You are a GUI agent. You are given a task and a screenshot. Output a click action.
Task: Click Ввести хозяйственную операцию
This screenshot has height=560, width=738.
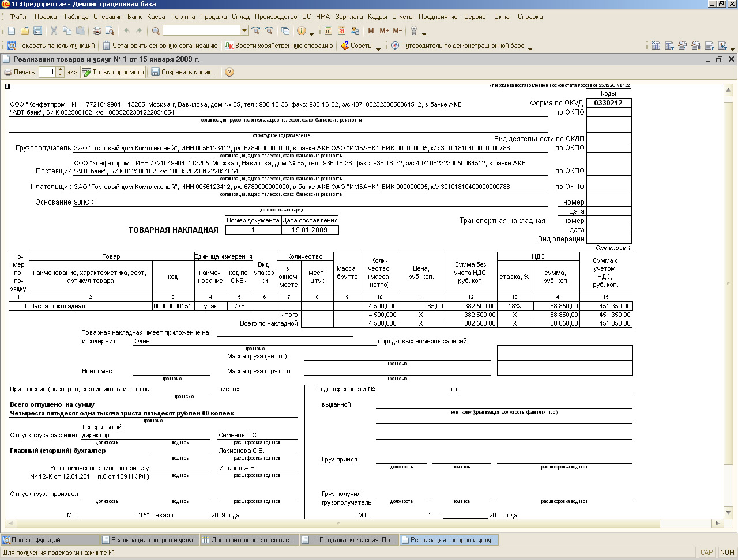pos(279,46)
